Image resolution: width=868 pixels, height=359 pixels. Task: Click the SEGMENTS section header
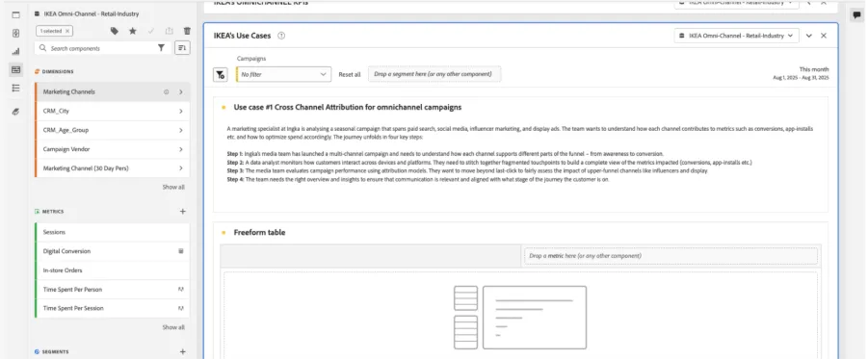(x=55, y=352)
